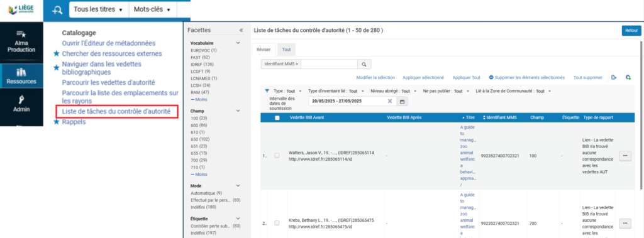This screenshot has width=644, height=238.
Task: Open the calendar date picker icon
Action: click(402, 101)
